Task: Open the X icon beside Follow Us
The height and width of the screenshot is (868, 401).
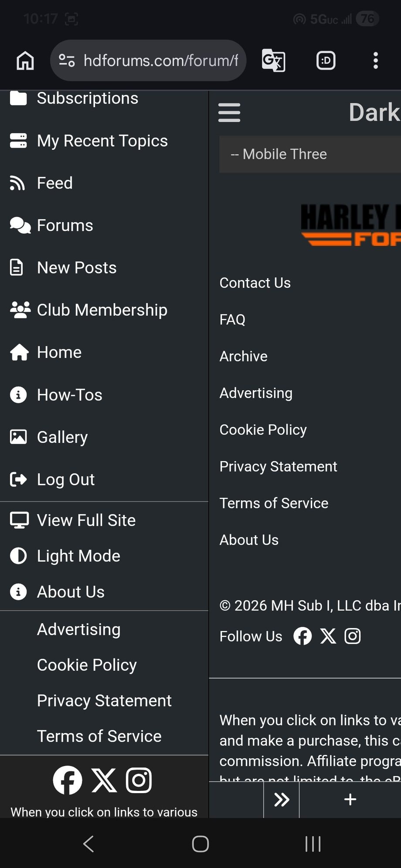Action: (328, 636)
